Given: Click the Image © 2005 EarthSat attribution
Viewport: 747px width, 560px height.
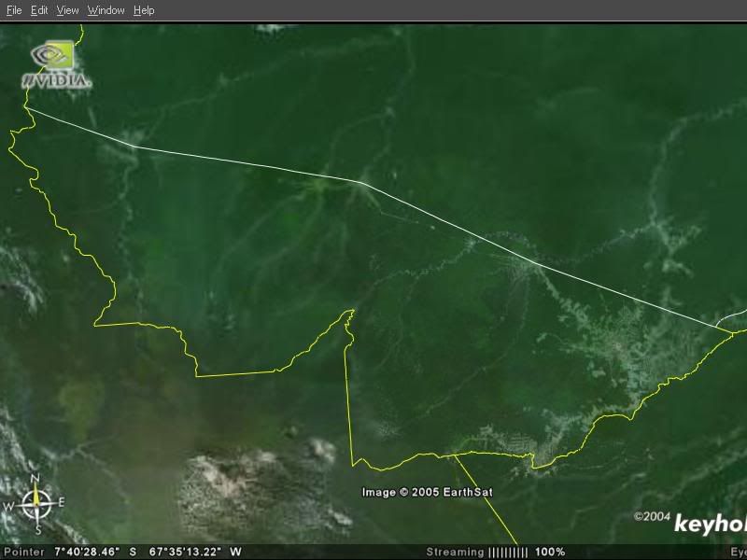Looking at the screenshot, I should coord(428,492).
